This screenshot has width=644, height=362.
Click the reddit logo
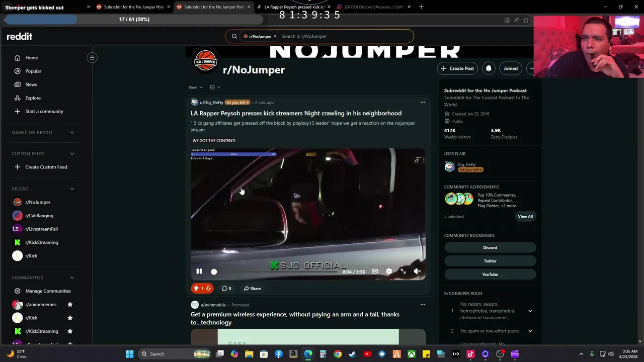(19, 36)
